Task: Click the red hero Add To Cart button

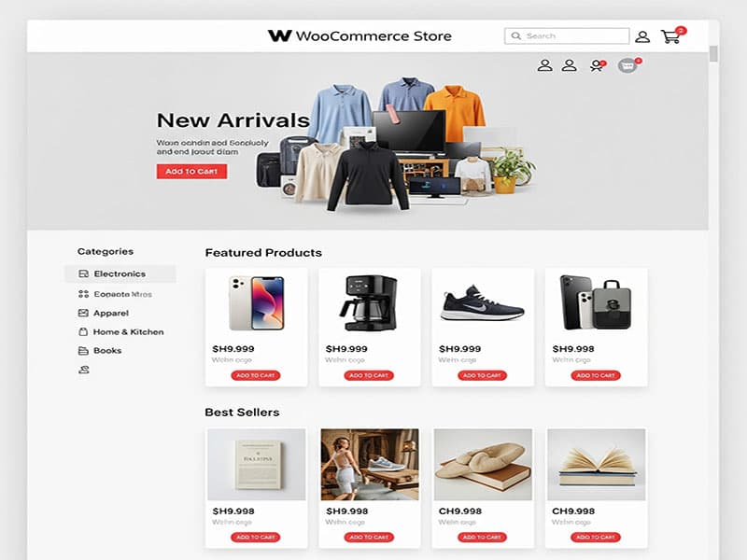Action: point(192,172)
